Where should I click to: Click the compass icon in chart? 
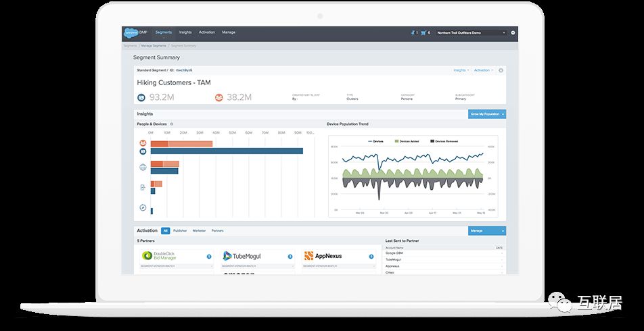143,207
